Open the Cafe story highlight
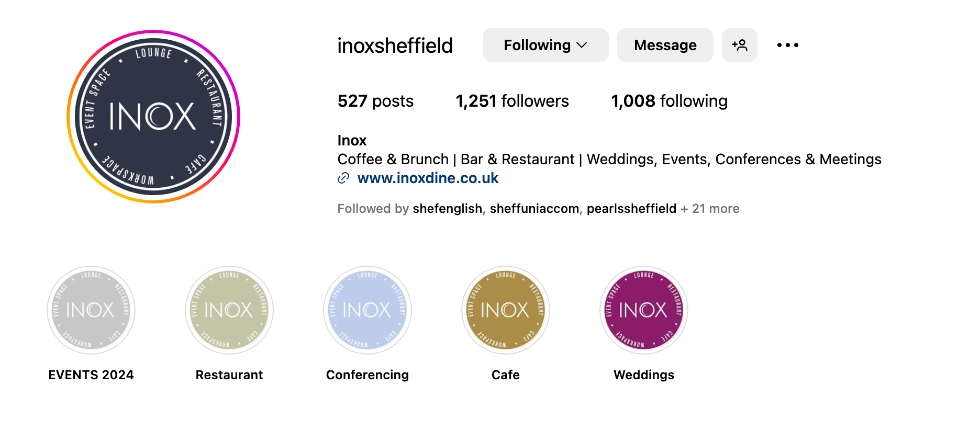This screenshot has height=431, width=980. (506, 310)
